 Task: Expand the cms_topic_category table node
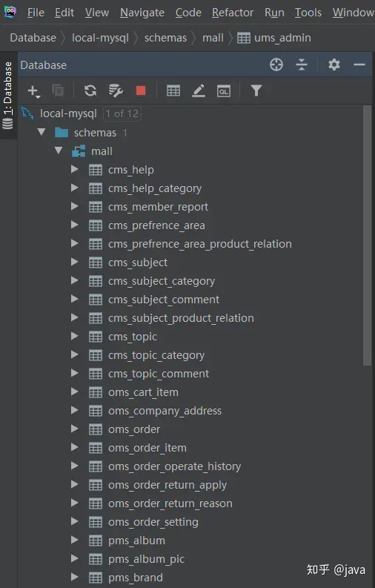[75, 354]
